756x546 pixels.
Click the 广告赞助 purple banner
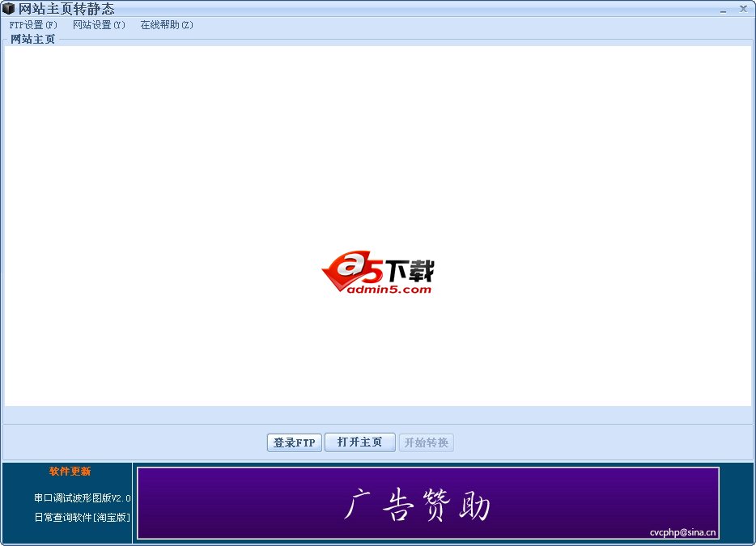pyautogui.click(x=428, y=502)
